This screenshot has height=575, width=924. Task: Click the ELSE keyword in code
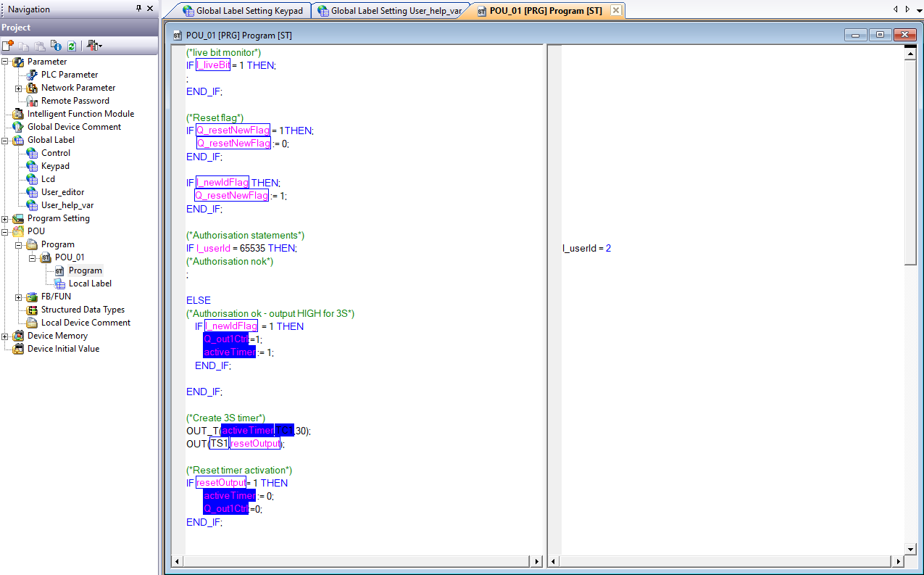click(x=199, y=300)
